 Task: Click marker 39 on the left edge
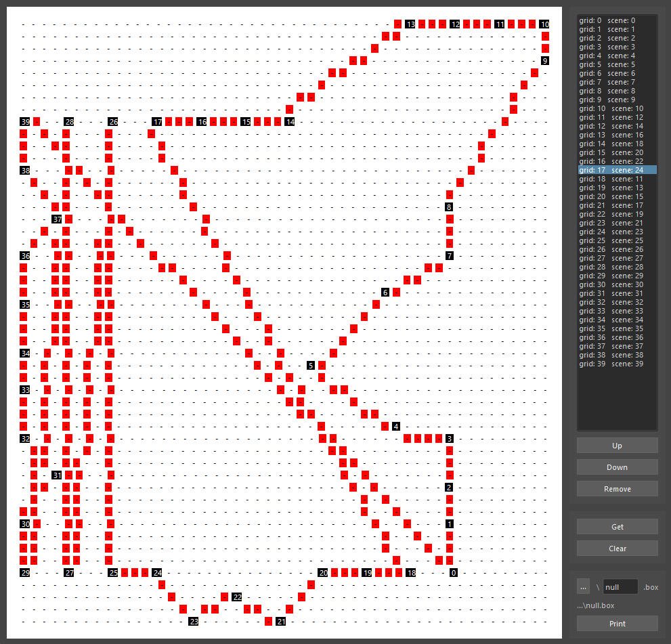[x=25, y=122]
